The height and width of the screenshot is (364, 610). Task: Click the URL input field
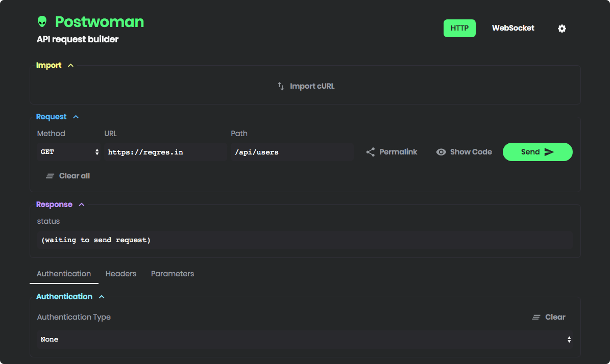[x=164, y=152]
